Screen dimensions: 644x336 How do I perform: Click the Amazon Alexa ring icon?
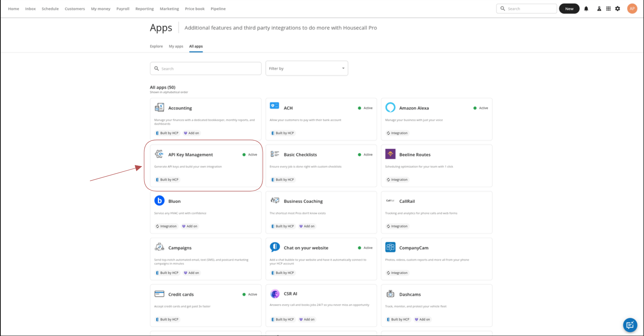click(x=390, y=107)
